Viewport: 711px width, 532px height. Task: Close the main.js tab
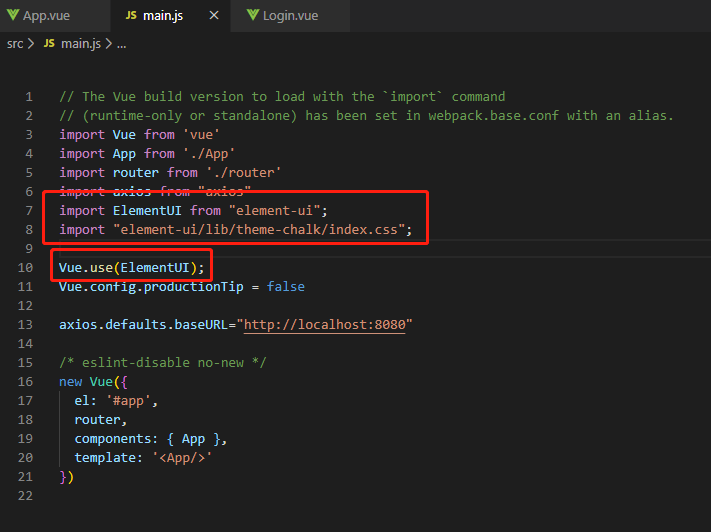[x=214, y=15]
